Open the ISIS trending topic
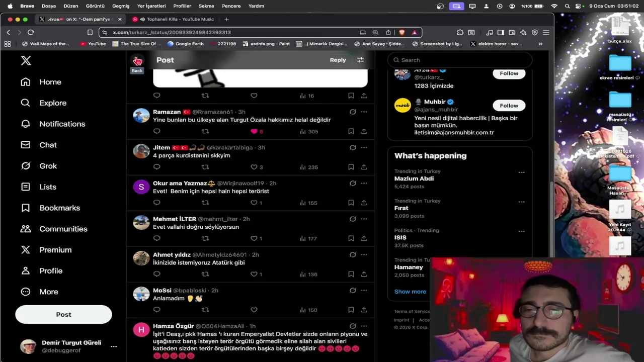 point(400,237)
